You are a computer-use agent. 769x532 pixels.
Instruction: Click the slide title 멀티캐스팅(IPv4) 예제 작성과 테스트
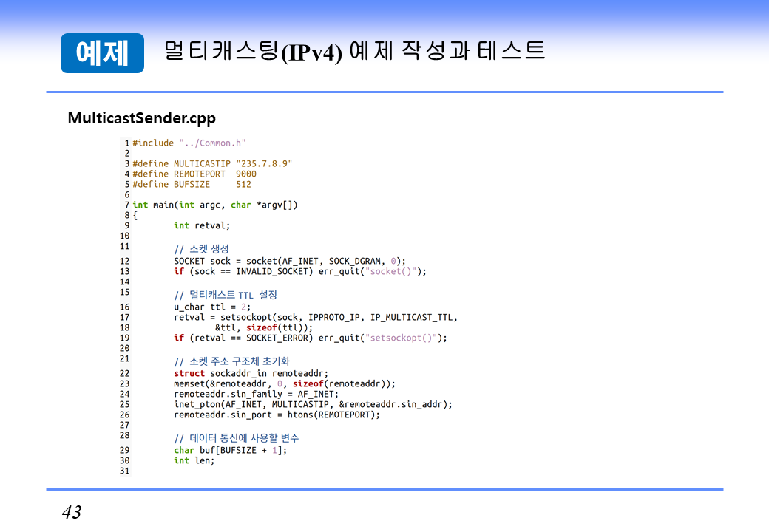click(x=354, y=51)
